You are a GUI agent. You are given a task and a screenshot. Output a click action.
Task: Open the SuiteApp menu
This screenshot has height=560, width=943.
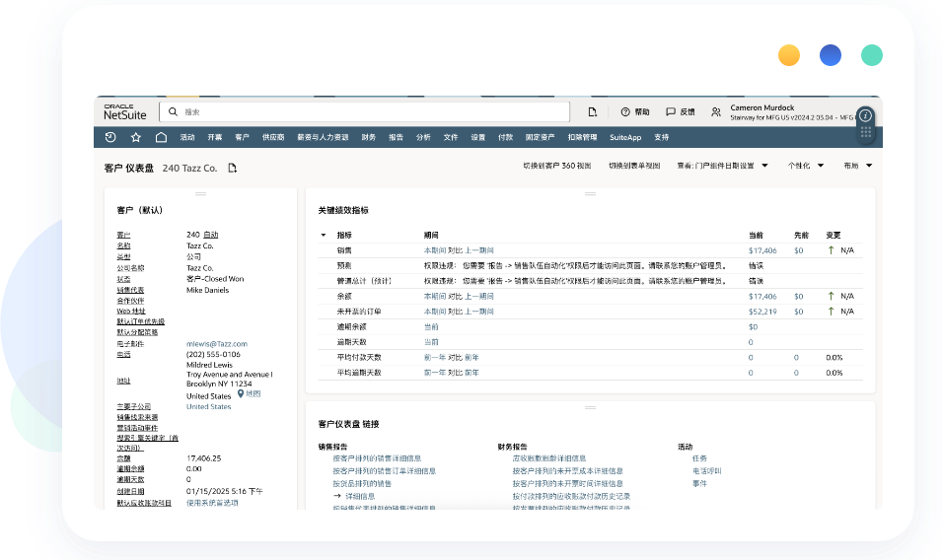[625, 137]
